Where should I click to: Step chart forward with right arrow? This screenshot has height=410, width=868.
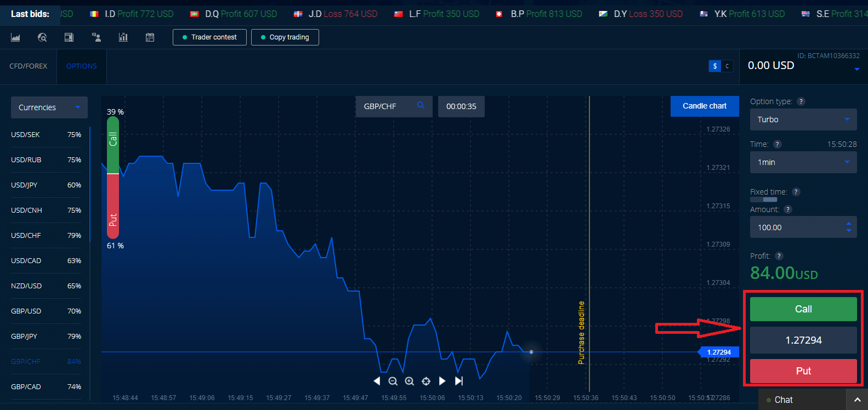442,381
